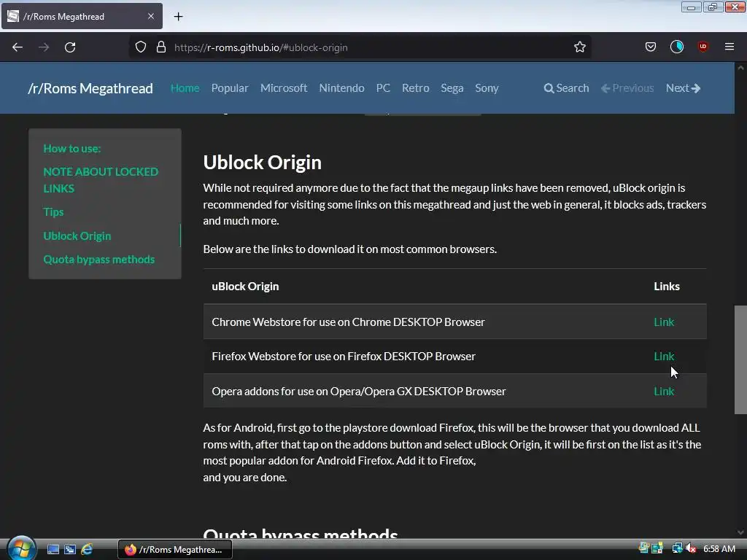Screen dimensions: 747x560
Task: Open the PC nav item
Action: [x=383, y=88]
